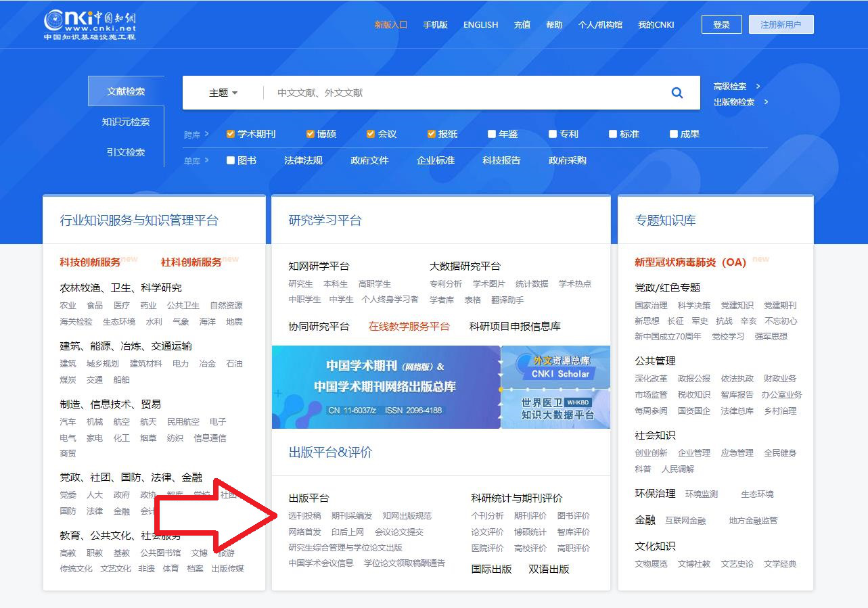Click the 翻译助手 link

(x=507, y=300)
